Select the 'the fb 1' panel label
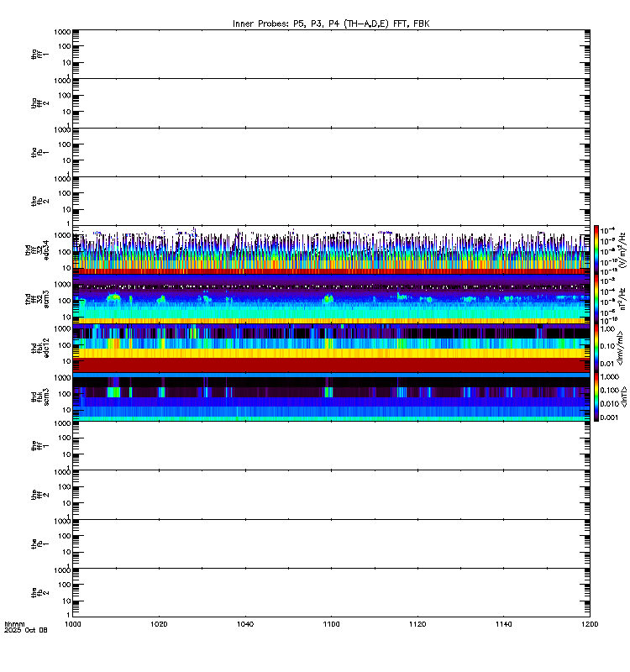 [40, 543]
